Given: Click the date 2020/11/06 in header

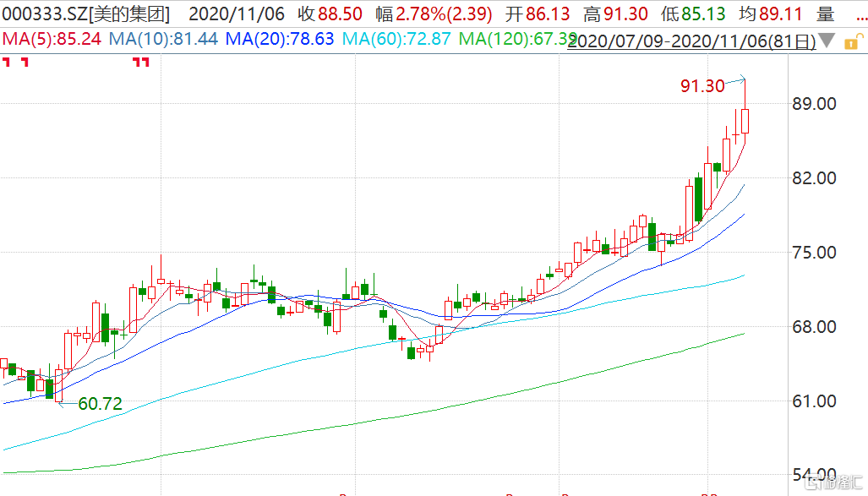Looking at the screenshot, I should pos(237,14).
